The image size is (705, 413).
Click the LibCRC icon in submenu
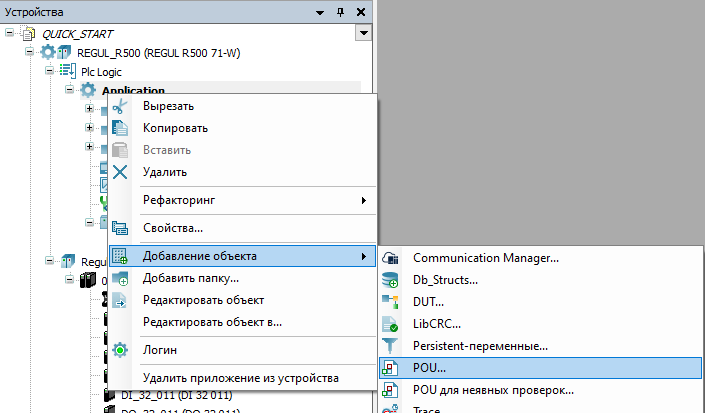[x=392, y=324]
